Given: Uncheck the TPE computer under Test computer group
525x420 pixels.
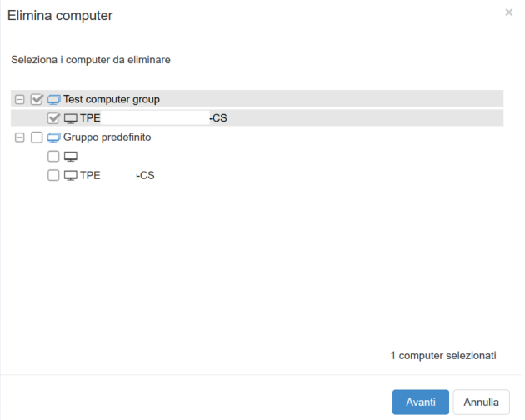Looking at the screenshot, I should pyautogui.click(x=53, y=117).
